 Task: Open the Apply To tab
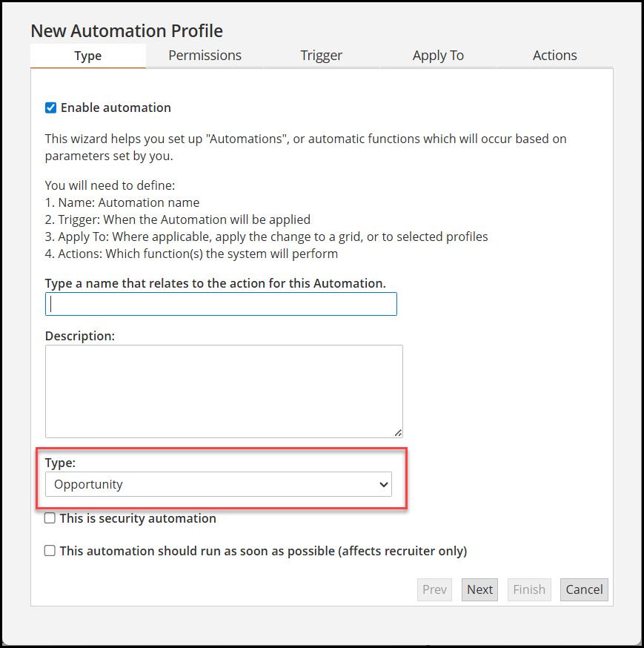click(x=437, y=55)
